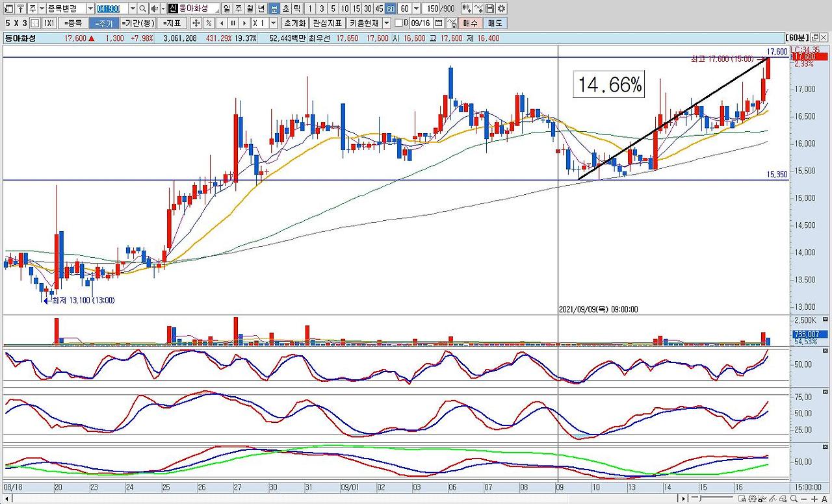Switch chart period to 월 (monthly)

pyautogui.click(x=250, y=8)
